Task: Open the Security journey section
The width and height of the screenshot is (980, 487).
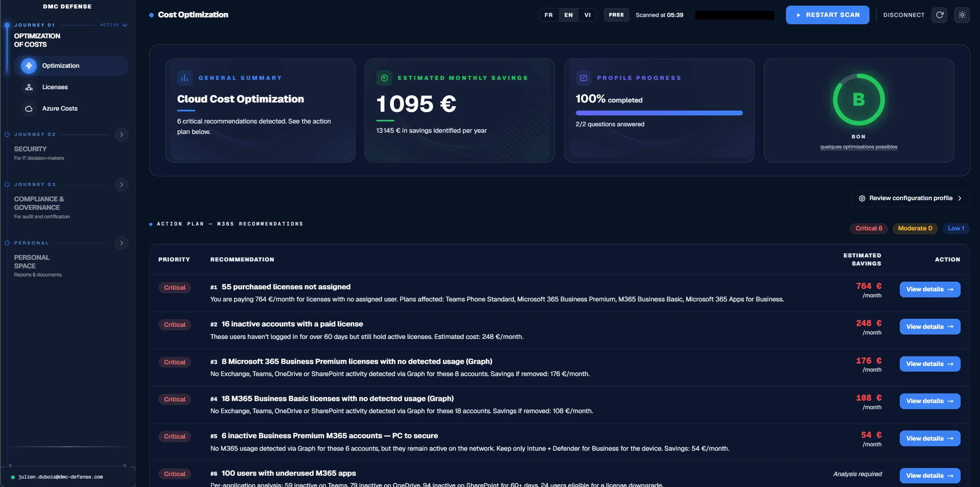Action: [30, 149]
